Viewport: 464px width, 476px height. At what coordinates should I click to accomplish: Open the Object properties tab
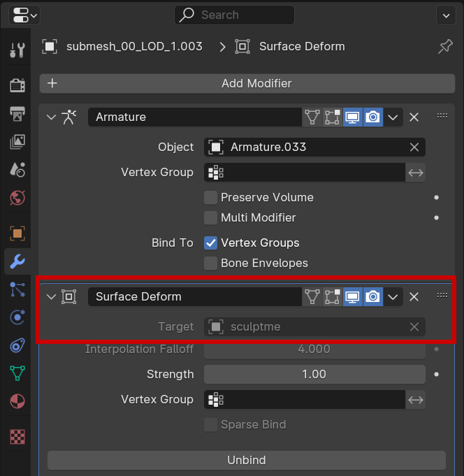pos(17,233)
